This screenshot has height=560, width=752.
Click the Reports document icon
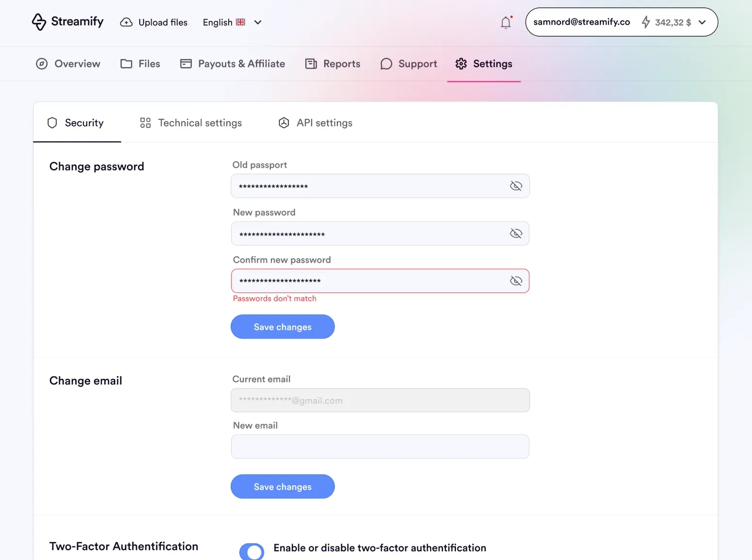(x=311, y=64)
